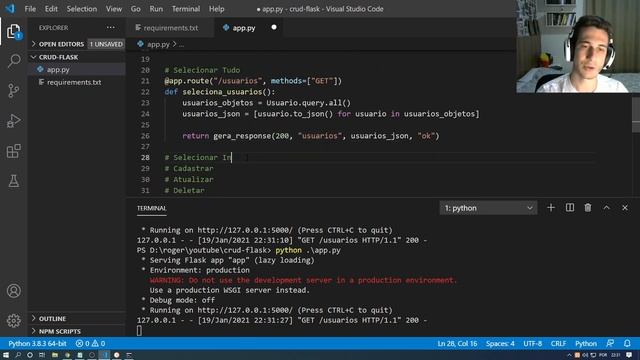Open the Manage gear icon

(x=13, y=320)
